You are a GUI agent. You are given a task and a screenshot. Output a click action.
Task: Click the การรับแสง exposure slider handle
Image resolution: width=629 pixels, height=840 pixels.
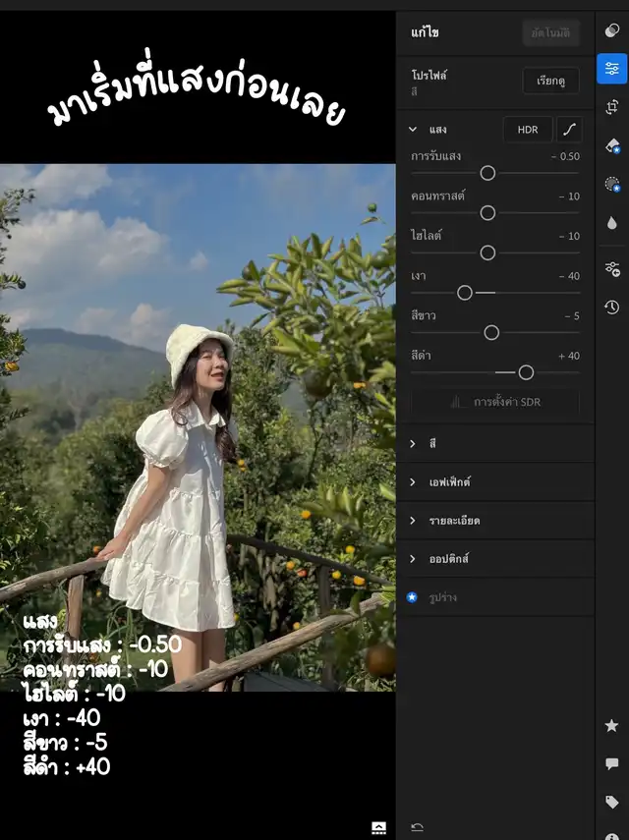click(x=487, y=173)
